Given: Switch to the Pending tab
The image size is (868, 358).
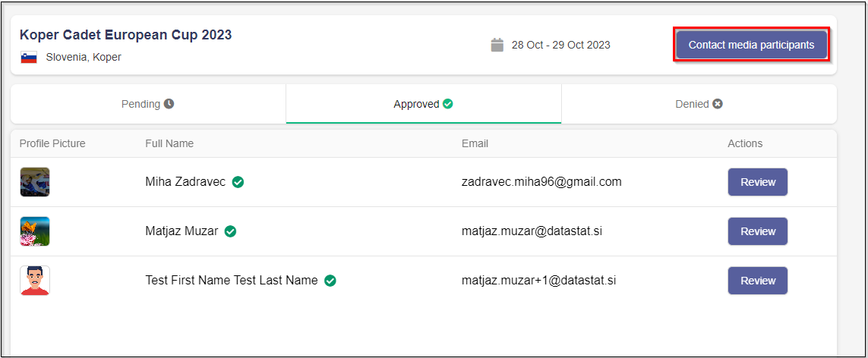Looking at the screenshot, I should coord(148,104).
